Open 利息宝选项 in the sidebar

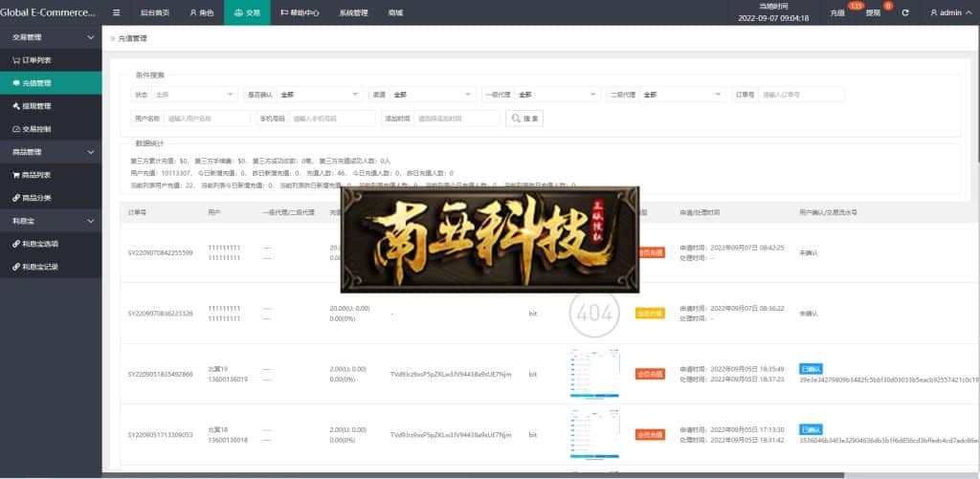click(x=51, y=244)
